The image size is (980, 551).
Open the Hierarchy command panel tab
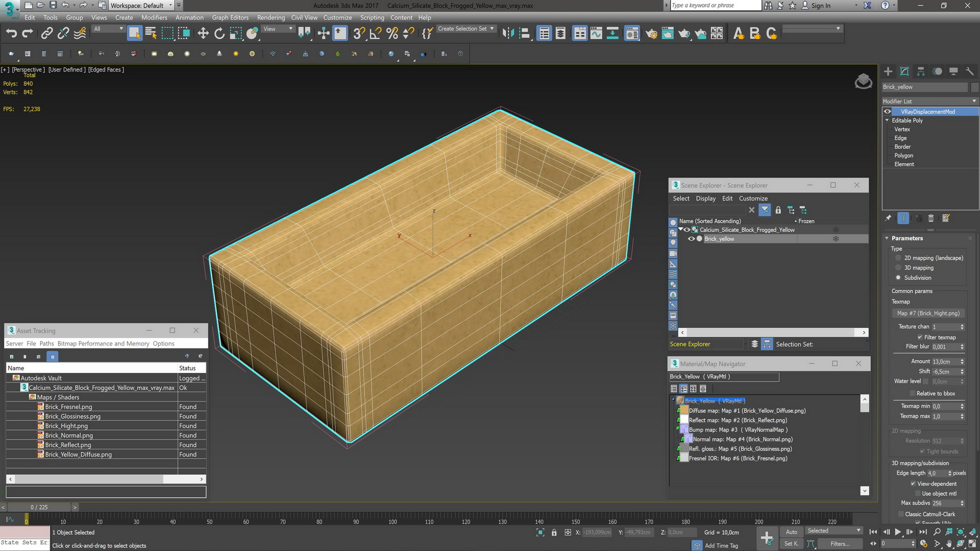[x=921, y=71]
